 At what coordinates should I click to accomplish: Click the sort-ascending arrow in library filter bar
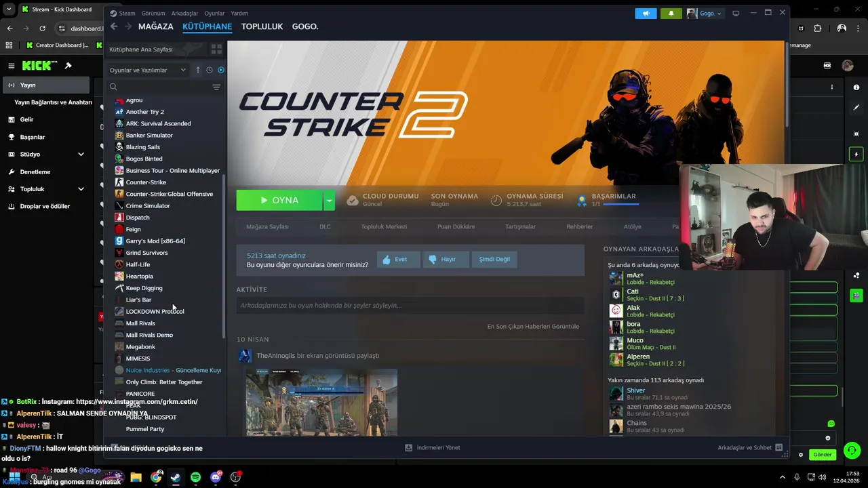pyautogui.click(x=198, y=70)
